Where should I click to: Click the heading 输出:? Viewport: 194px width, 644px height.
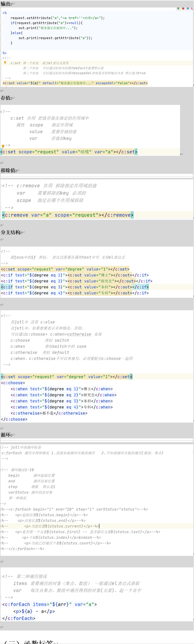6,4
